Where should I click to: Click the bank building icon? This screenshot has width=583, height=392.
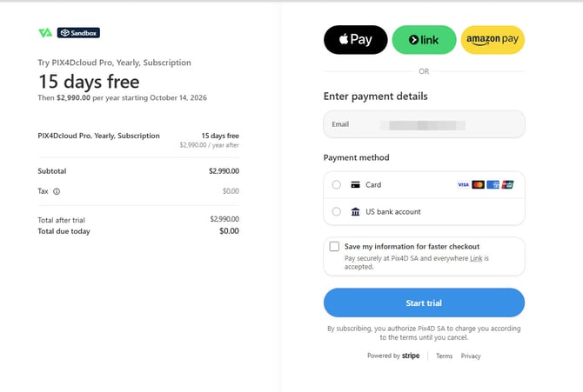click(x=355, y=211)
